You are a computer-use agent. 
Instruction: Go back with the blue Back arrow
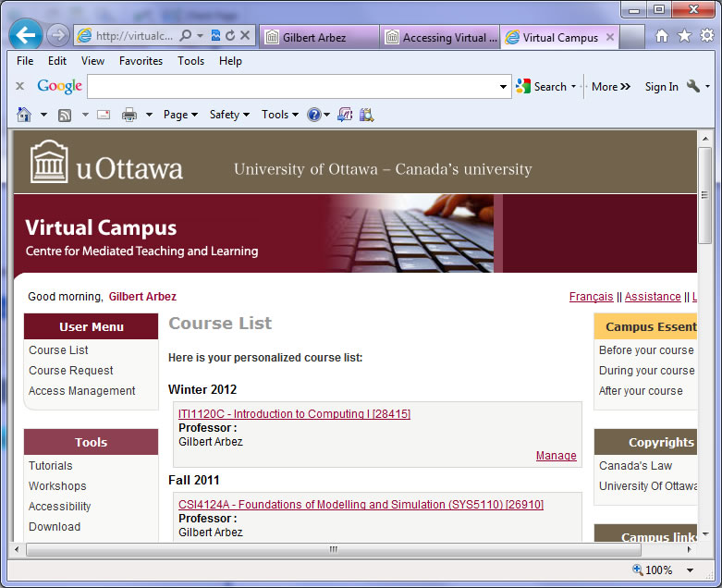[x=25, y=34]
